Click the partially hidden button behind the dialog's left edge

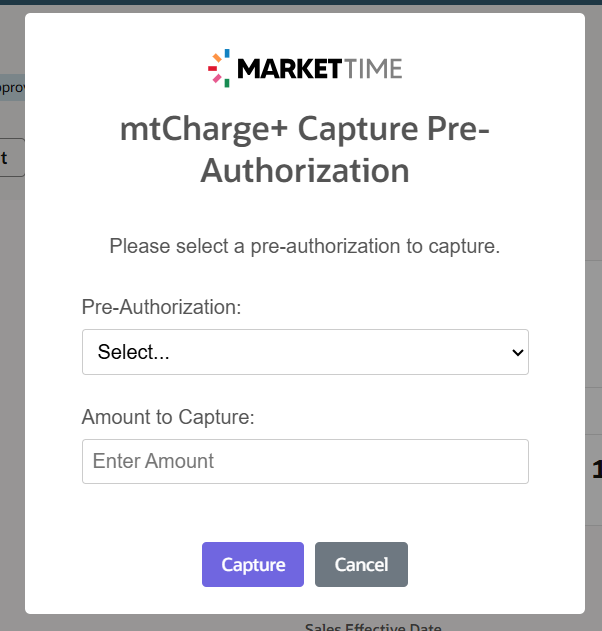pos(12,157)
